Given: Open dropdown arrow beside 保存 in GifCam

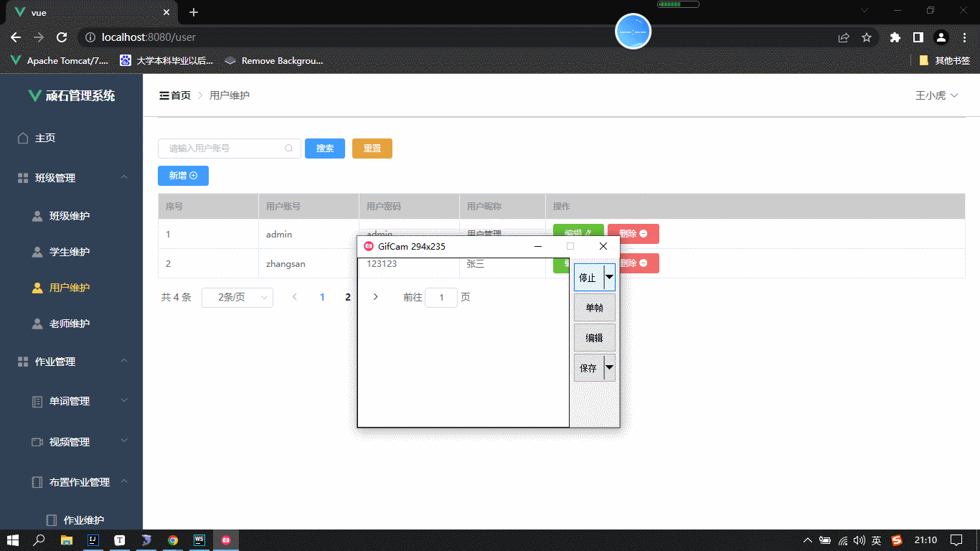Looking at the screenshot, I should point(610,368).
